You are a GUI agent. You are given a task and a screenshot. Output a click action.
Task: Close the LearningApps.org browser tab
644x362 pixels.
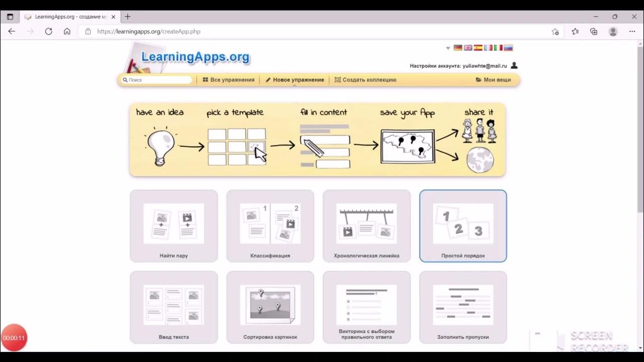113,17
